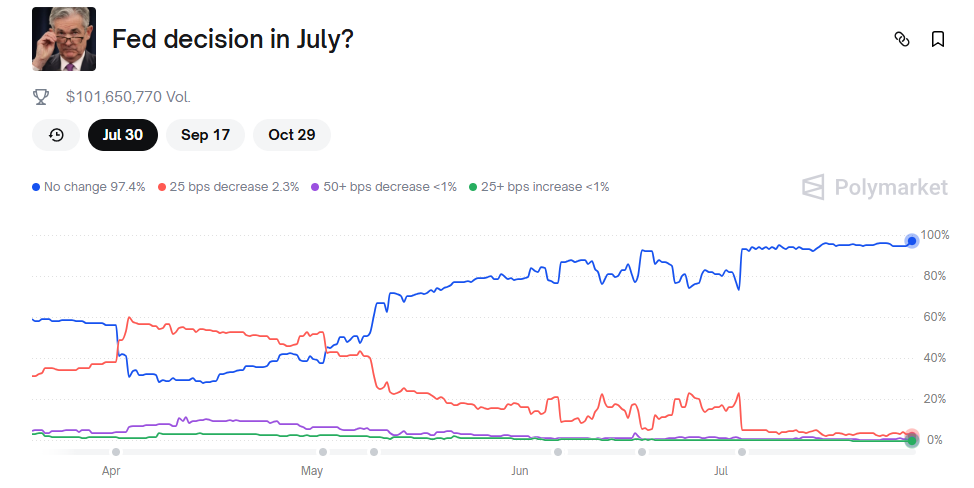Click the blue No change legend dot
This screenshot has width=974, height=488.
point(37,187)
